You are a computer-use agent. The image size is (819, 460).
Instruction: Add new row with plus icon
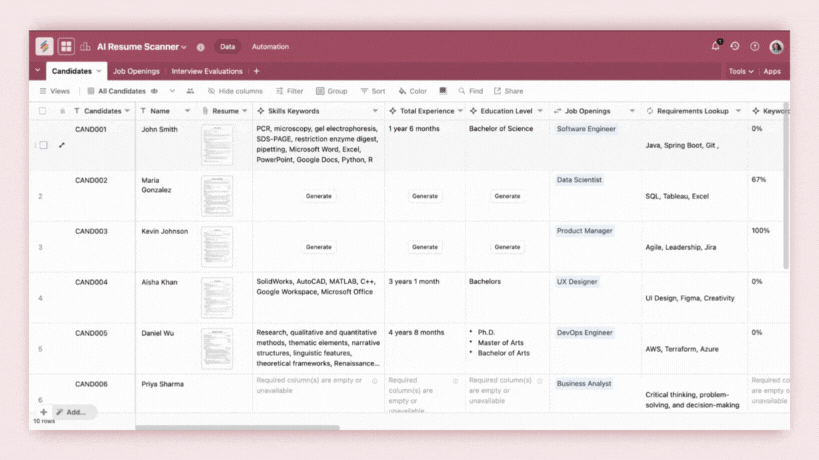coord(44,412)
